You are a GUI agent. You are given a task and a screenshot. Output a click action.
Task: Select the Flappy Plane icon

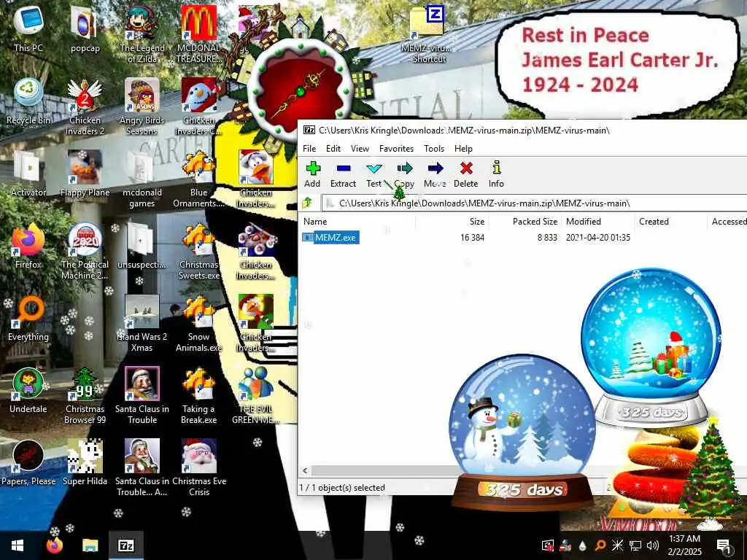85,174
